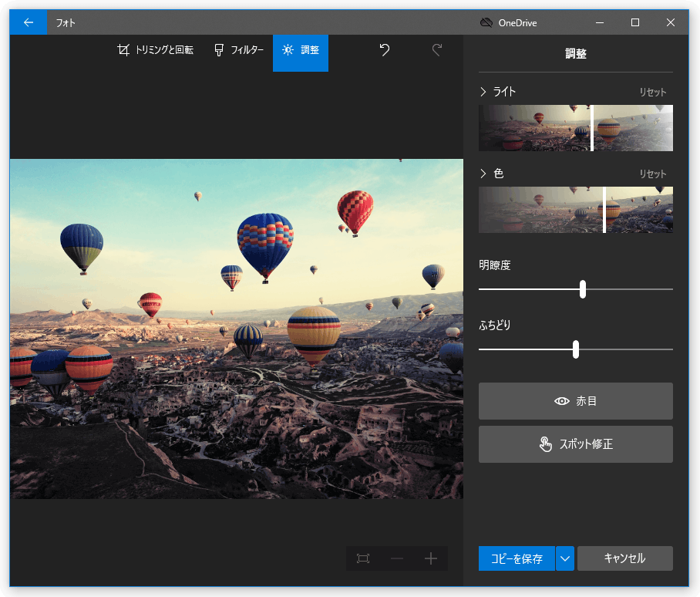This screenshot has width=700, height=597.
Task: Activate the 赤目 red-eye tool
Action: (x=575, y=401)
